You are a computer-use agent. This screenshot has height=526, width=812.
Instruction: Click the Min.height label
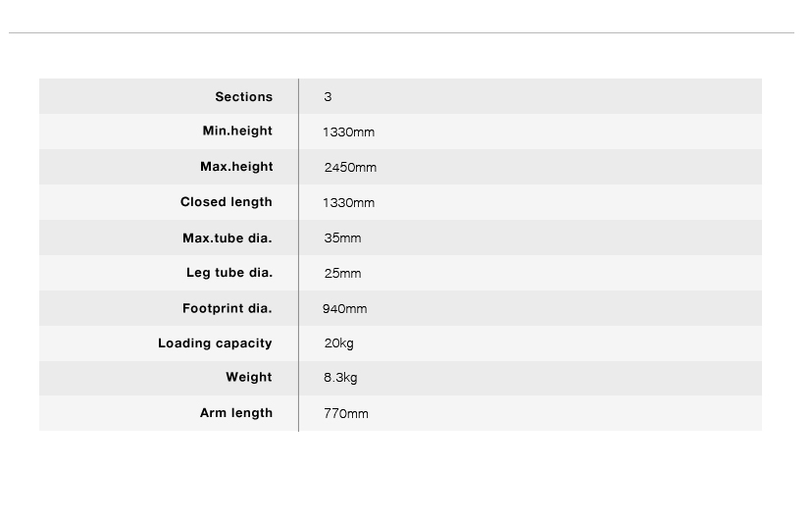tap(237, 131)
